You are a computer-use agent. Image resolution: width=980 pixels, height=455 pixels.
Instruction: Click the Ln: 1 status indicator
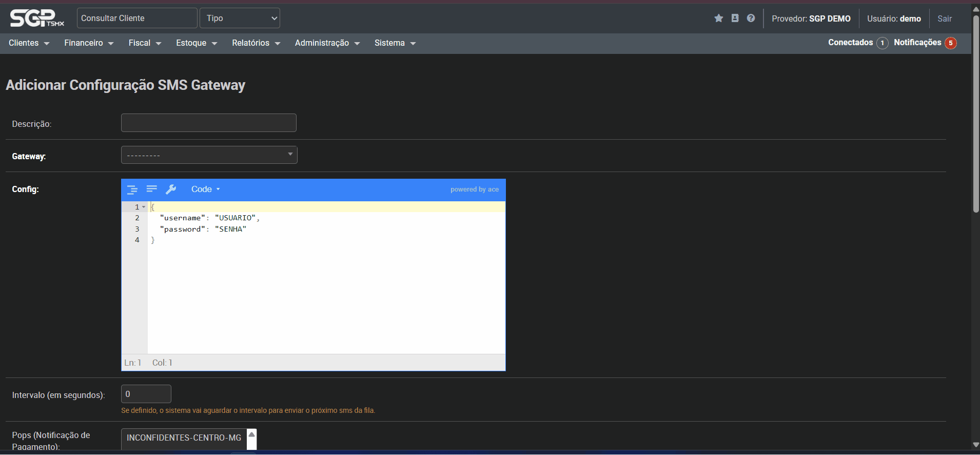click(x=132, y=363)
